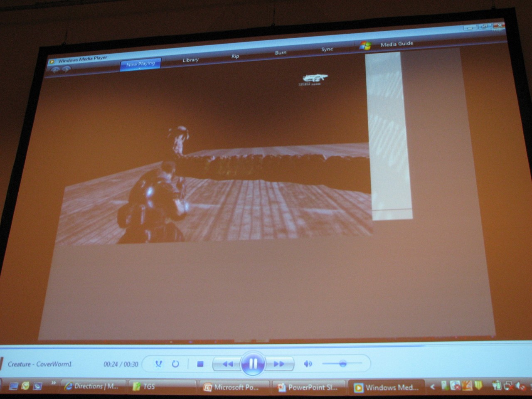Click the Windows Media Player title icon

(52, 62)
